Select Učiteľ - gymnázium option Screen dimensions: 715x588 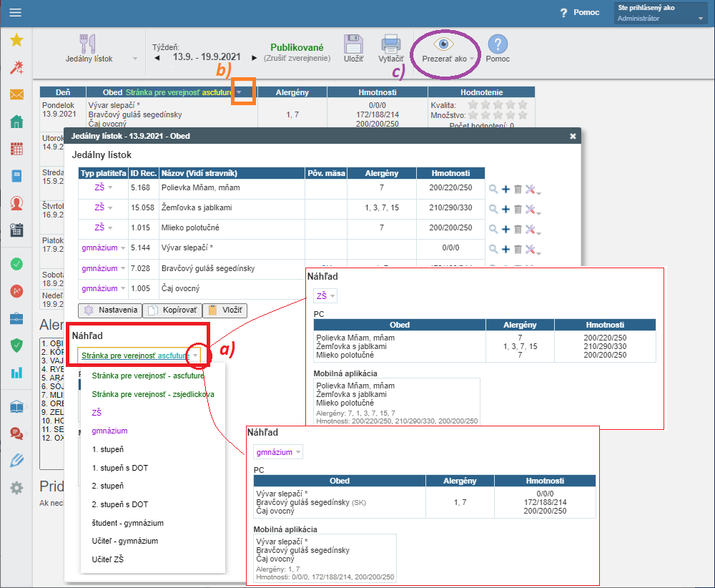tap(125, 541)
